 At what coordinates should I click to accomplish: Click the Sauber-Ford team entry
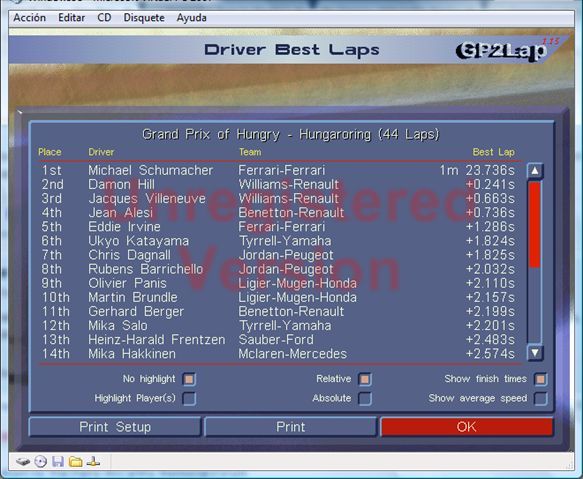pyautogui.click(x=276, y=340)
